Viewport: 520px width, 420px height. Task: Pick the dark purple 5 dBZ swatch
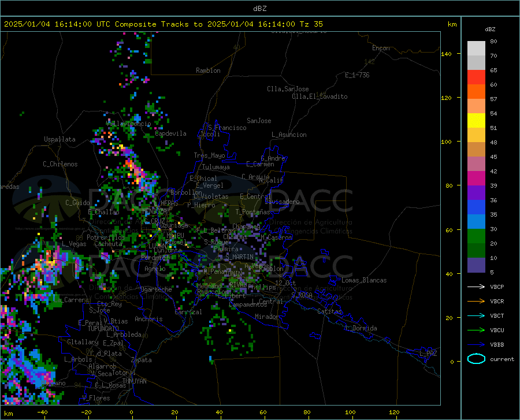point(476,265)
